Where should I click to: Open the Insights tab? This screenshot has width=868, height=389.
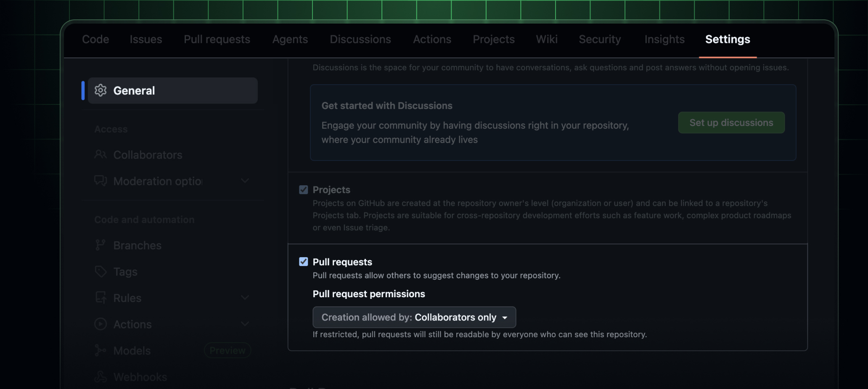664,39
